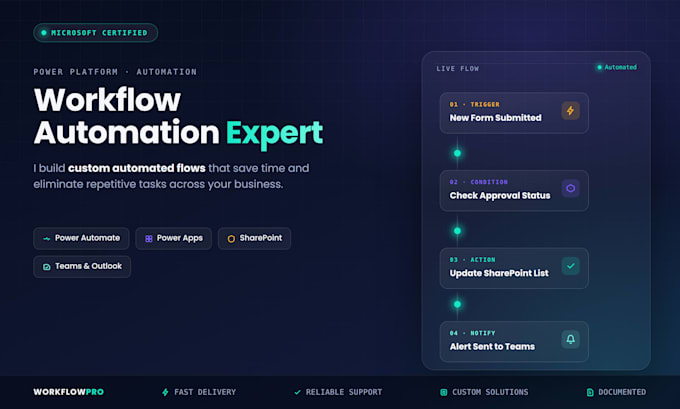680x409 pixels.
Task: Click the '04 · NOTIFY' label
Action: click(472, 333)
